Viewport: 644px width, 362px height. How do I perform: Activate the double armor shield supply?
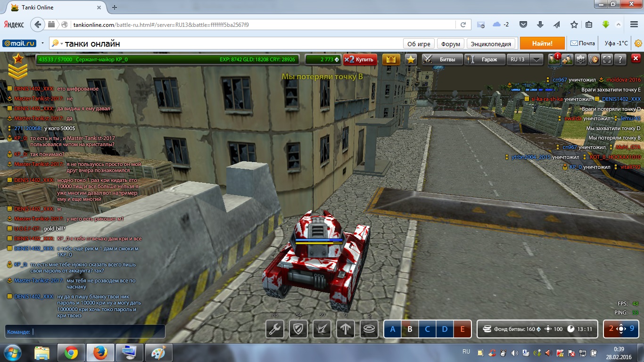click(298, 329)
